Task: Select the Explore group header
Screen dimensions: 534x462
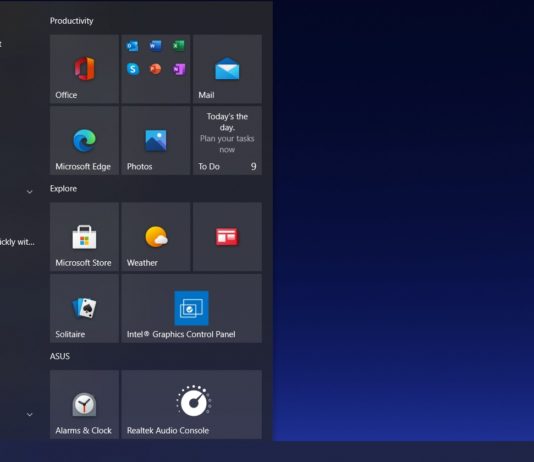Action: click(63, 189)
